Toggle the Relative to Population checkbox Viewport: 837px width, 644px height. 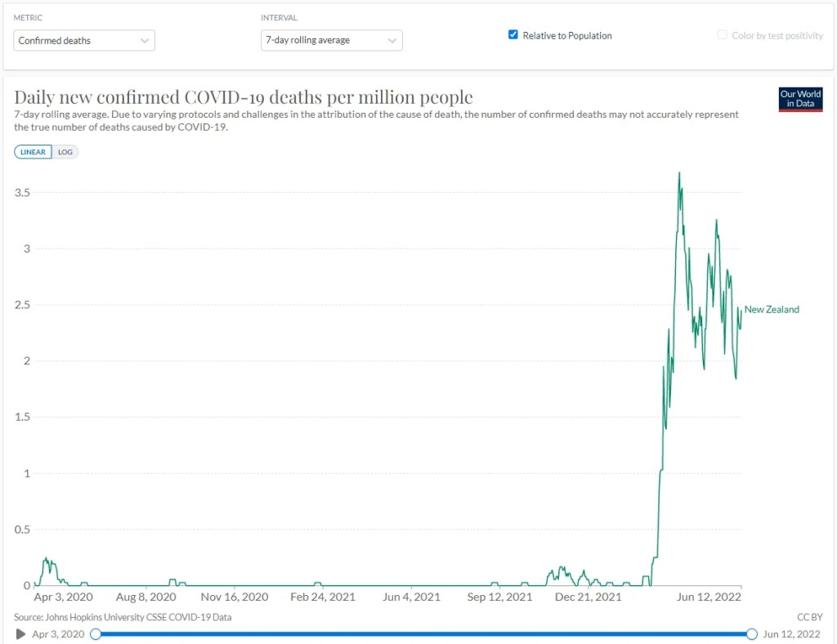pyautogui.click(x=513, y=34)
